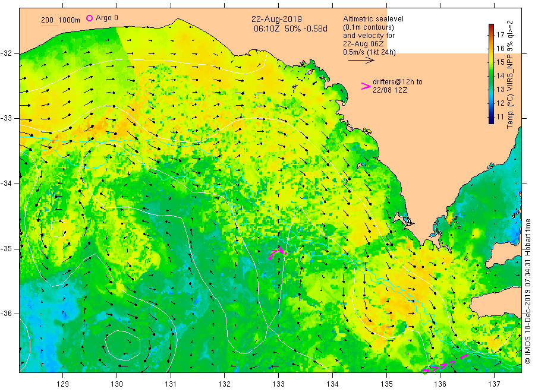
Task: Click the small closed contour near 129E 34.7S
Action: click(x=58, y=229)
